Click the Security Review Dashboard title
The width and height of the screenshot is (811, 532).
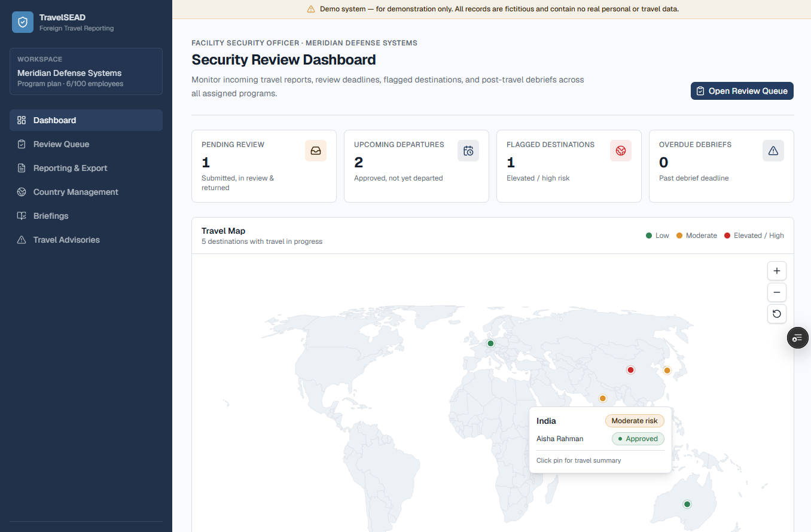283,60
